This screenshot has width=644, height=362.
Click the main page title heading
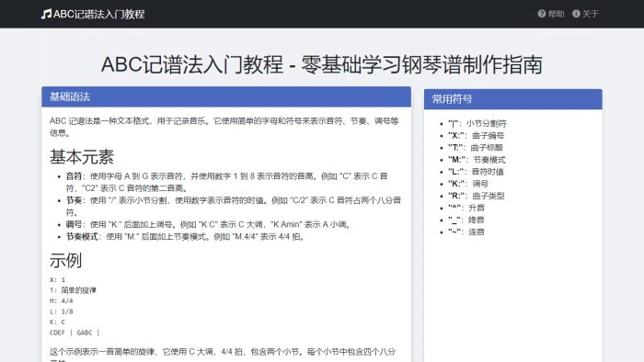click(x=322, y=65)
